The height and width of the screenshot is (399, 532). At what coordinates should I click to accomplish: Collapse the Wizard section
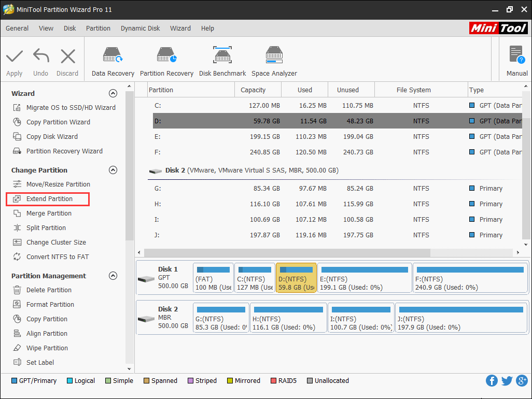click(x=113, y=93)
